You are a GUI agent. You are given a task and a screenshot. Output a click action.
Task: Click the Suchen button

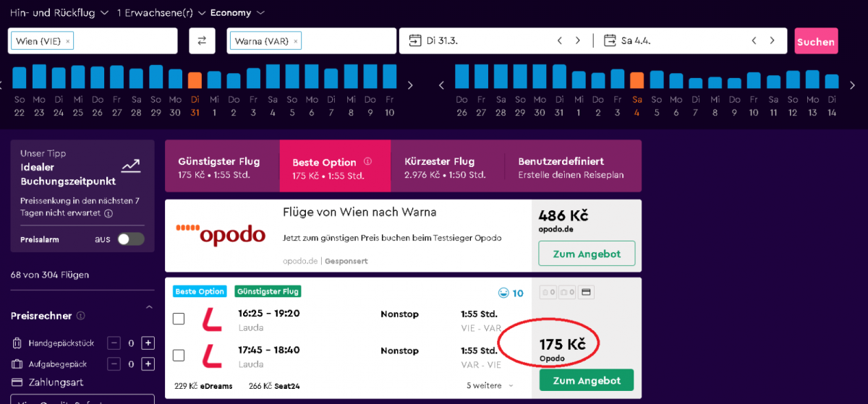[x=815, y=42]
